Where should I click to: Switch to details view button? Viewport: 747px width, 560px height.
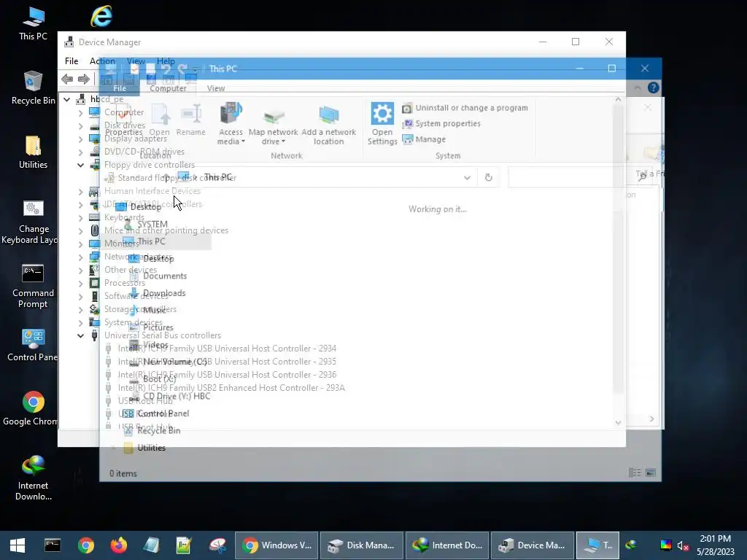click(635, 472)
